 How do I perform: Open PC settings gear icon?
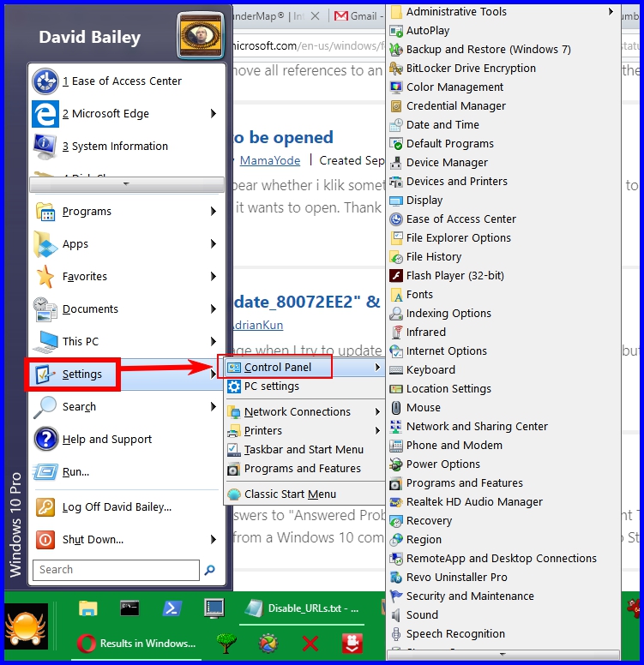pos(233,386)
